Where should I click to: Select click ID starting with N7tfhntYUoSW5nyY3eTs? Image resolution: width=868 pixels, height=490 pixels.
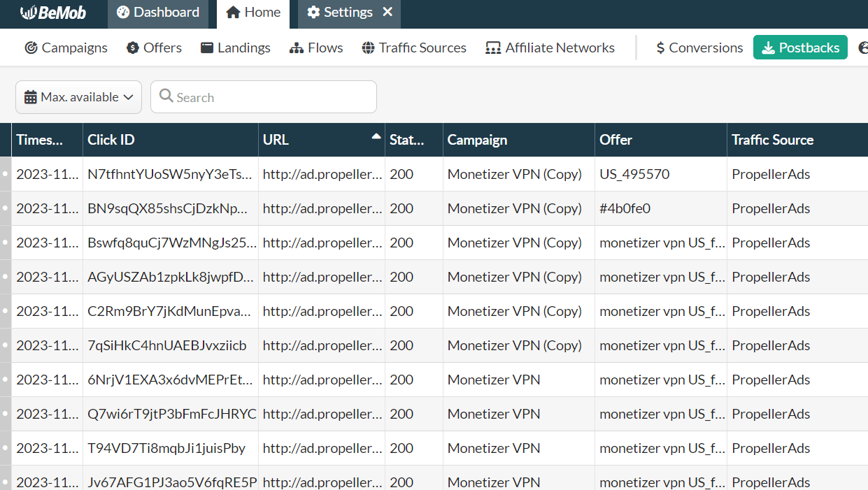[x=170, y=174]
